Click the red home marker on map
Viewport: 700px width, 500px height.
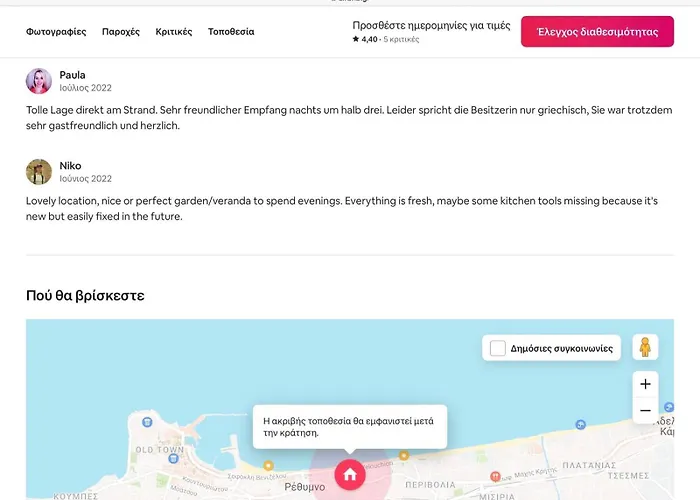(349, 475)
